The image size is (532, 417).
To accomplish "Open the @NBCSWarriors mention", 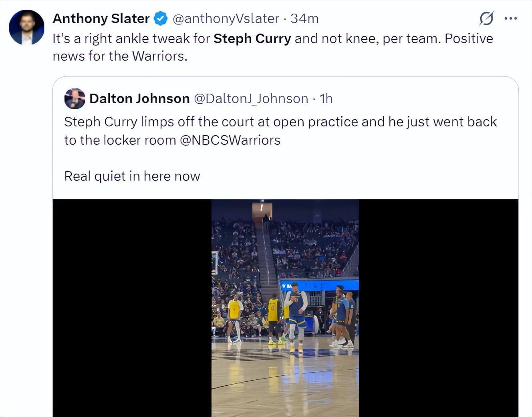I will [230, 140].
